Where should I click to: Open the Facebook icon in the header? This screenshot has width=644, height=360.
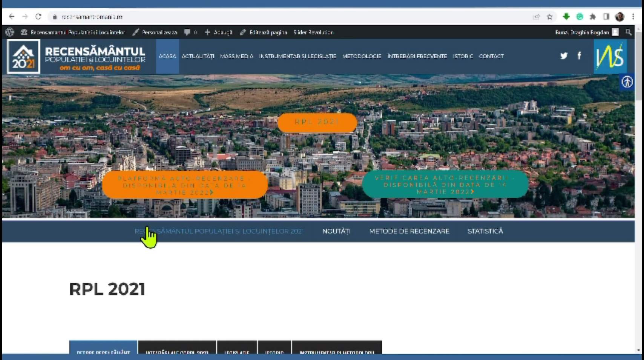579,56
